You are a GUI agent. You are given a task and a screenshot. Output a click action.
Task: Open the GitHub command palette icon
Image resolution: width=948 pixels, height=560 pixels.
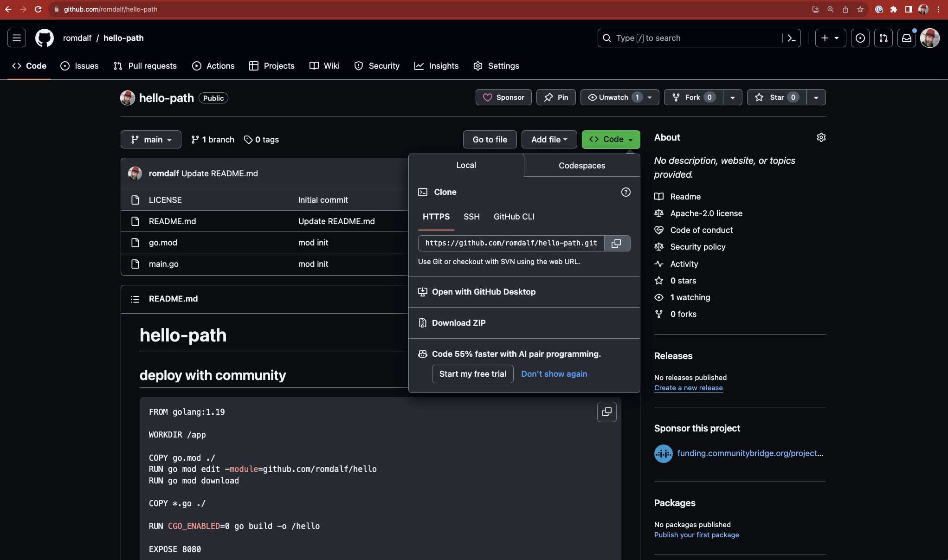[792, 38]
